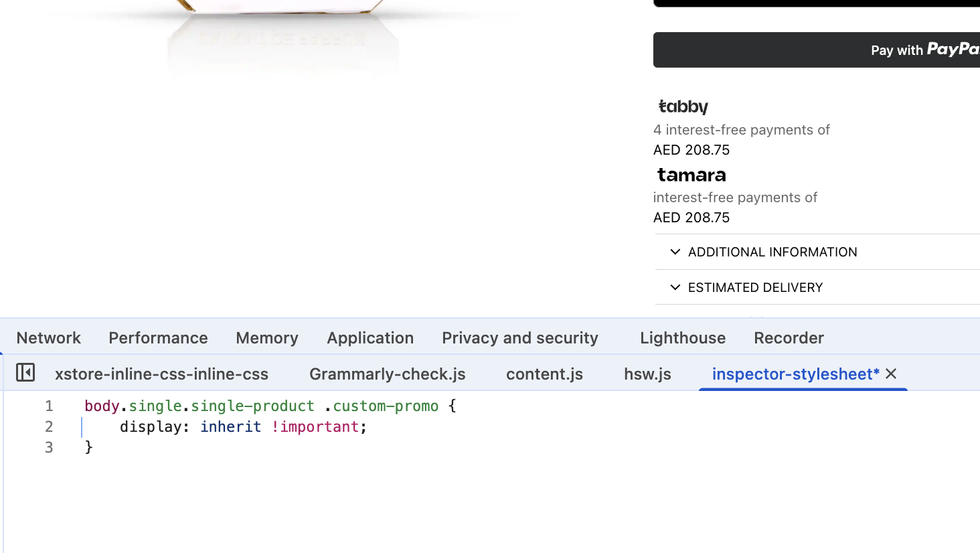The image size is (980, 553).
Task: Click the Pay with PayPal button
Action: point(817,50)
